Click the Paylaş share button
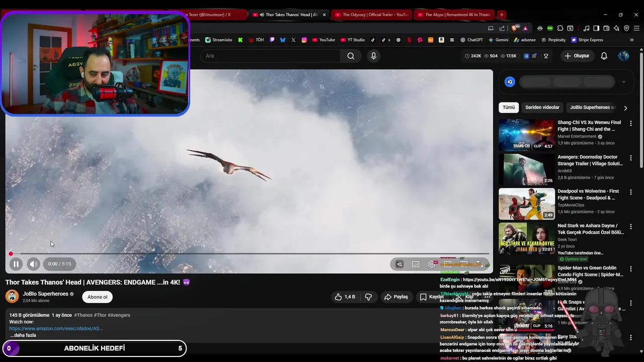 396,297
